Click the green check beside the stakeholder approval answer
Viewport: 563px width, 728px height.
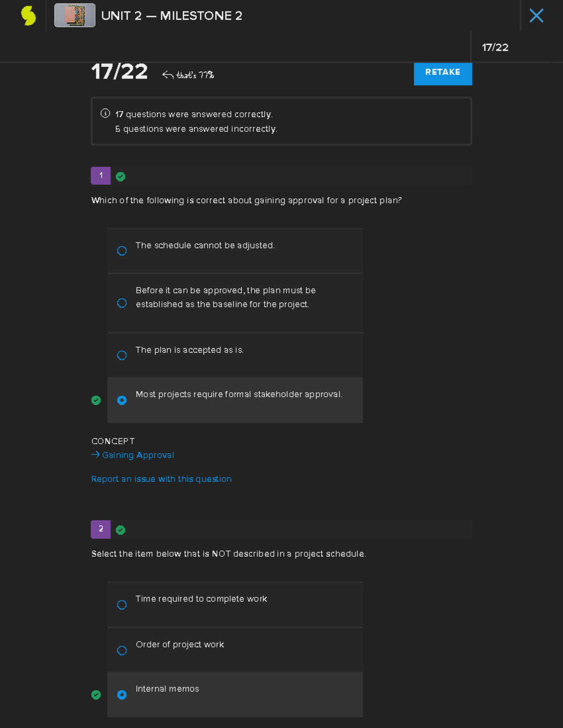96,400
